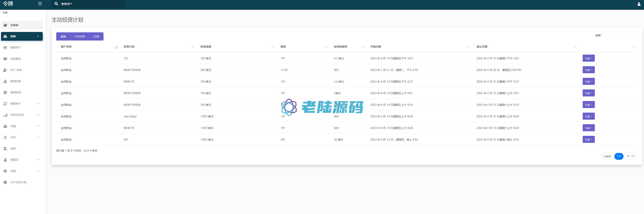
Task: Expand the 管理帐户 sidebar submenu arrow
Action: click(x=38, y=104)
